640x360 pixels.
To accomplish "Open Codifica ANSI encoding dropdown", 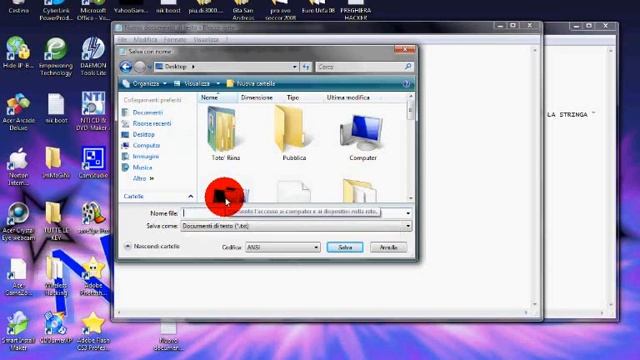I will (282, 247).
